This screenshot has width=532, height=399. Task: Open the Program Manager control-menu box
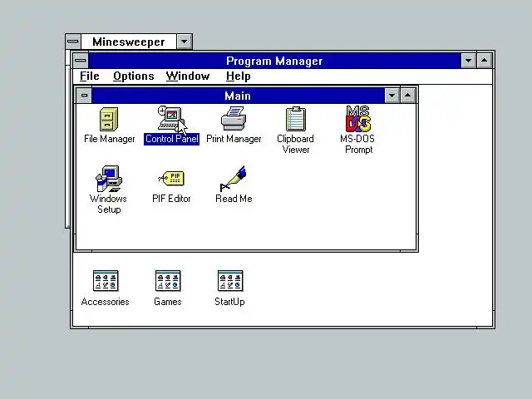[x=81, y=61]
